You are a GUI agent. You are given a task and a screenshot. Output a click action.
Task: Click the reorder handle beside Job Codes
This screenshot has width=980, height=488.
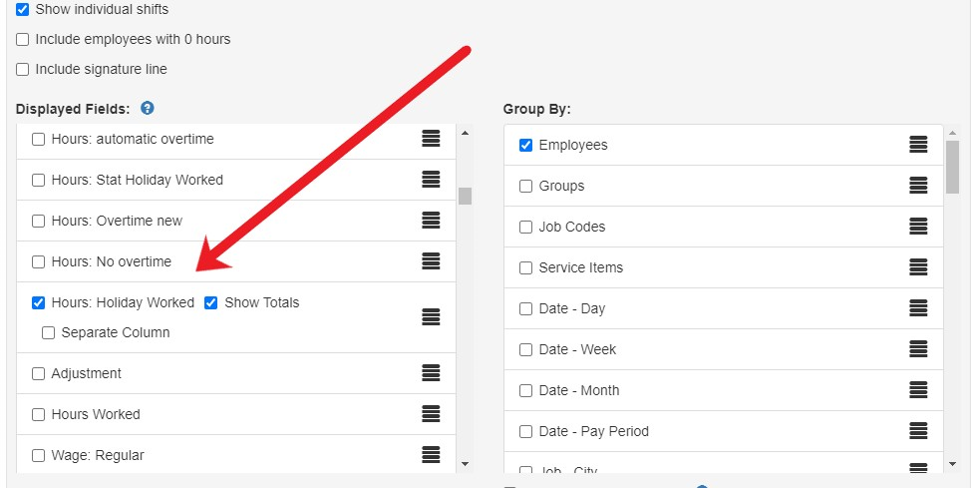coord(918,227)
